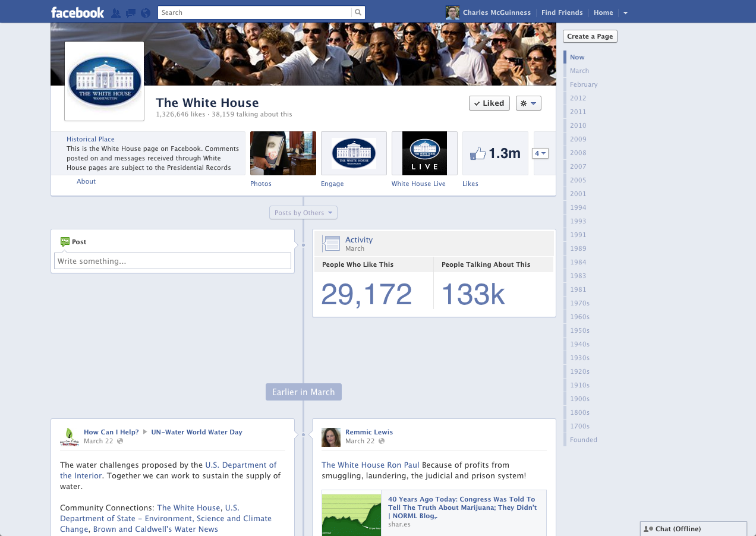Click the small profile picture beside Charles McGuinness

coord(452,12)
